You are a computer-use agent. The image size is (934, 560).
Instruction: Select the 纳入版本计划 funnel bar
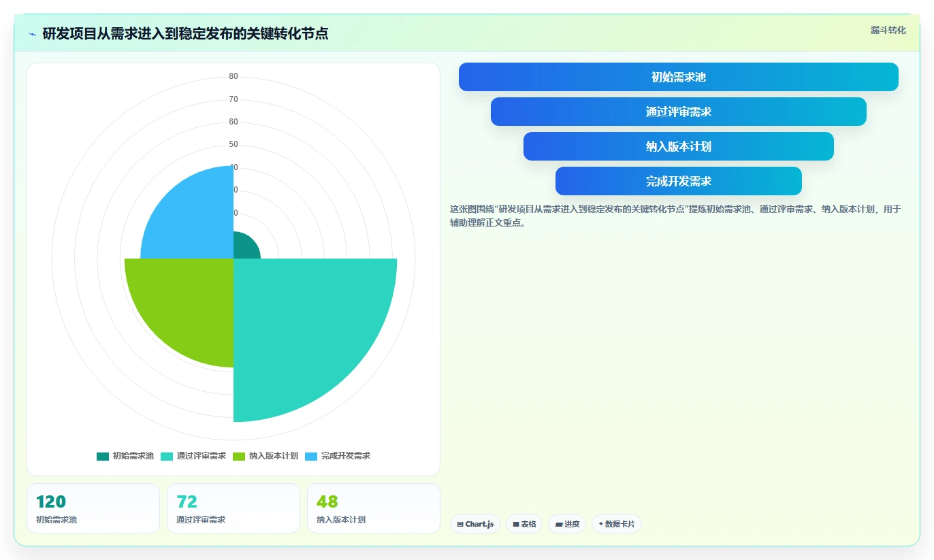[679, 146]
